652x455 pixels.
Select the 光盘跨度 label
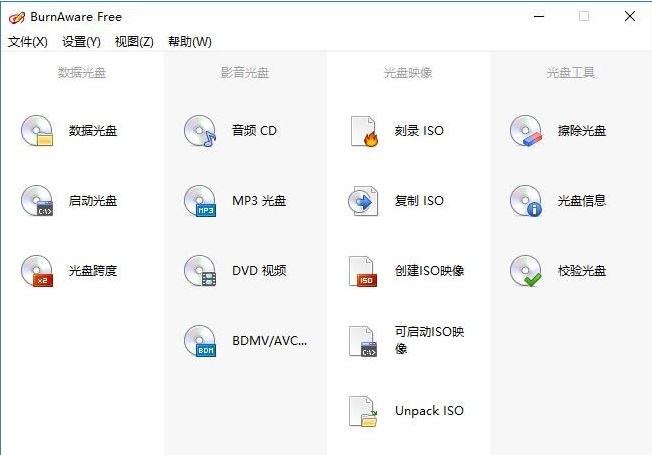[93, 271]
